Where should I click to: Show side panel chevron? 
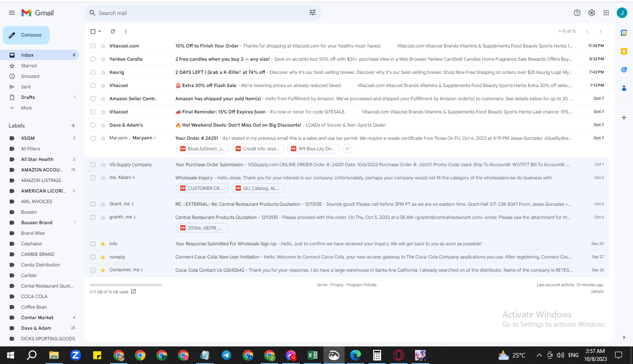624,337
